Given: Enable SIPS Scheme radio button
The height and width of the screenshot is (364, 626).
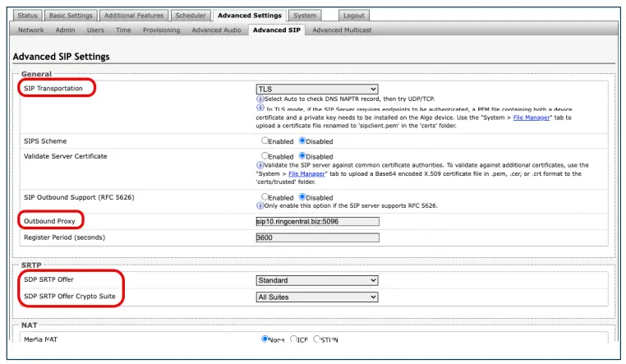Looking at the screenshot, I should [x=265, y=141].
